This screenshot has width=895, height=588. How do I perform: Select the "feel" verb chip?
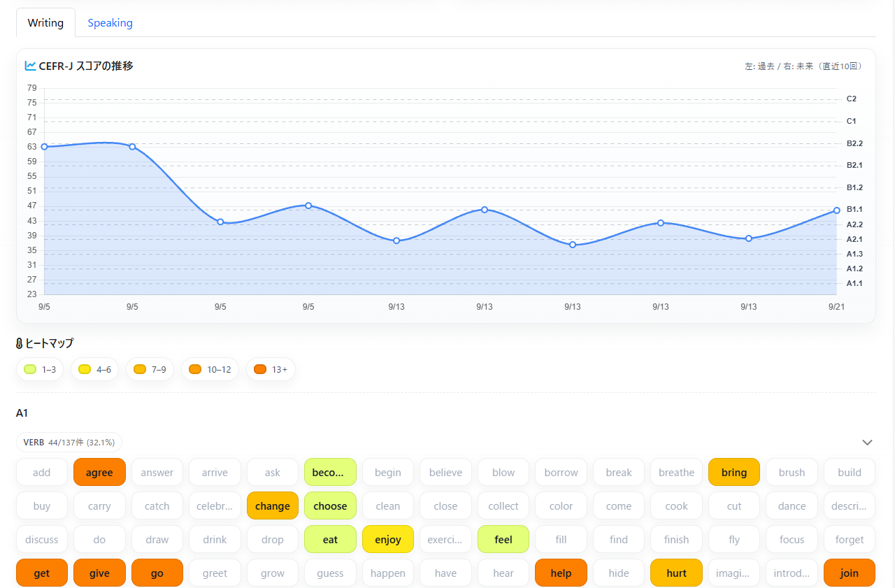tap(503, 540)
